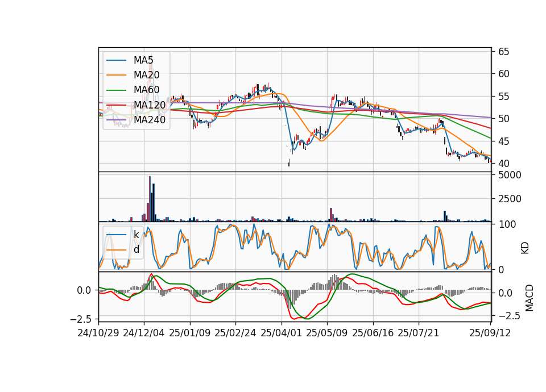Click the 2500 volume axis label

tap(510, 199)
